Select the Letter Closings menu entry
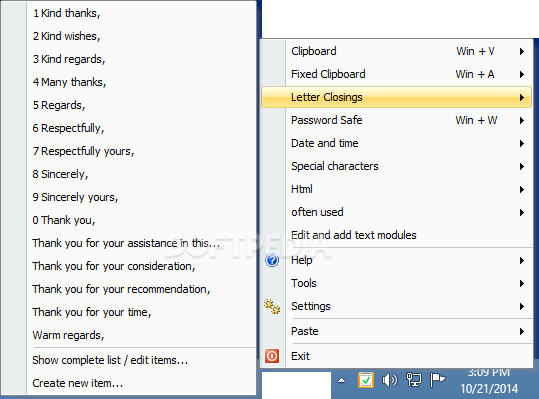Viewport: 539px width, 399px height. (396, 97)
